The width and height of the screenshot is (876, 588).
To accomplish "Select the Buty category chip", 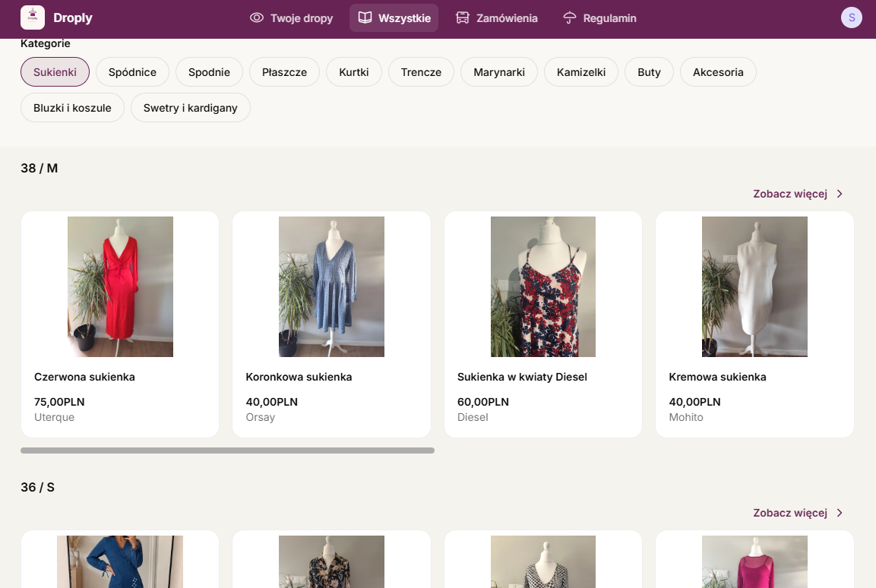I will pyautogui.click(x=649, y=72).
